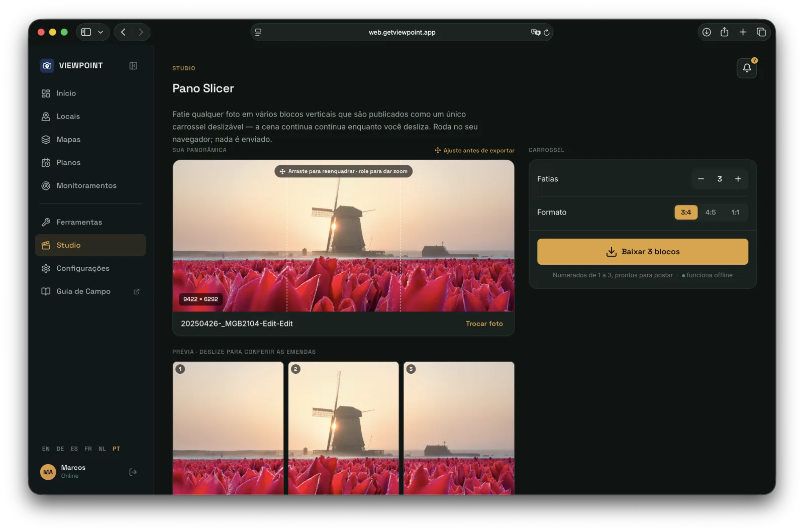Click preview slice number 2

tap(344, 428)
